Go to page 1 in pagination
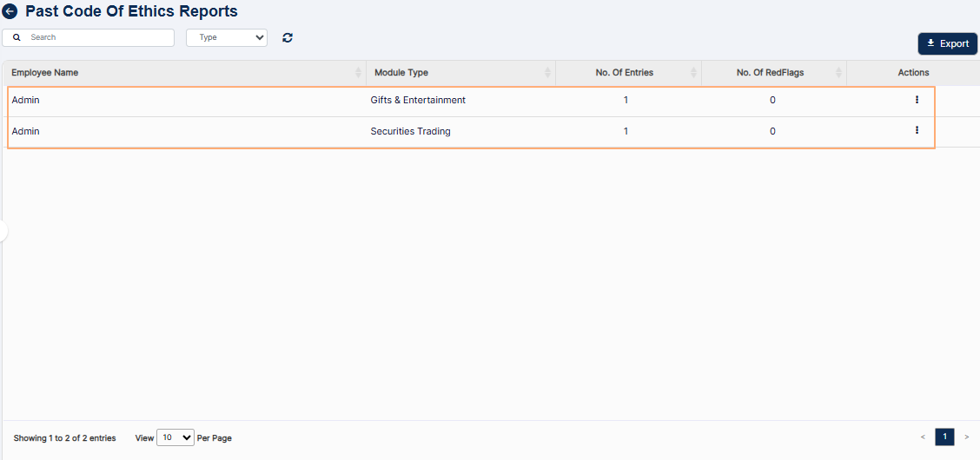980x460 pixels. (x=944, y=437)
